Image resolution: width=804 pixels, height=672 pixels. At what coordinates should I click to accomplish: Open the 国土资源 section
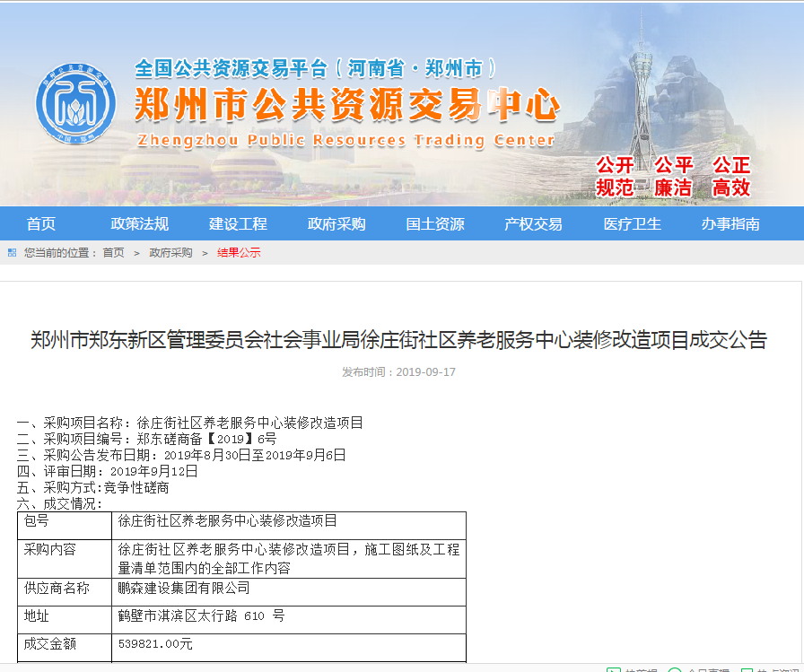[437, 223]
